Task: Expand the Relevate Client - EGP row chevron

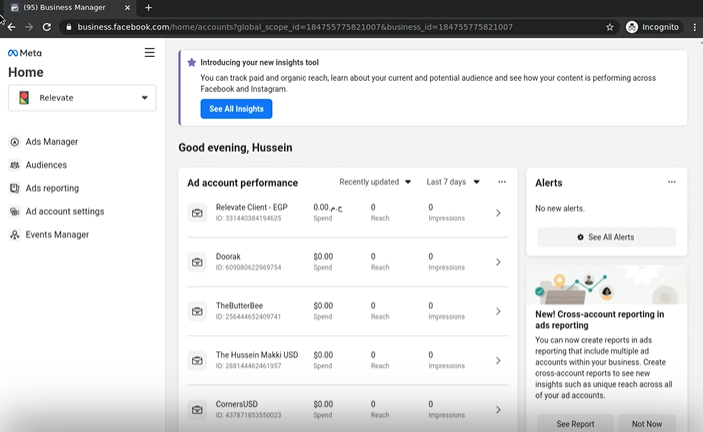Action: (498, 213)
